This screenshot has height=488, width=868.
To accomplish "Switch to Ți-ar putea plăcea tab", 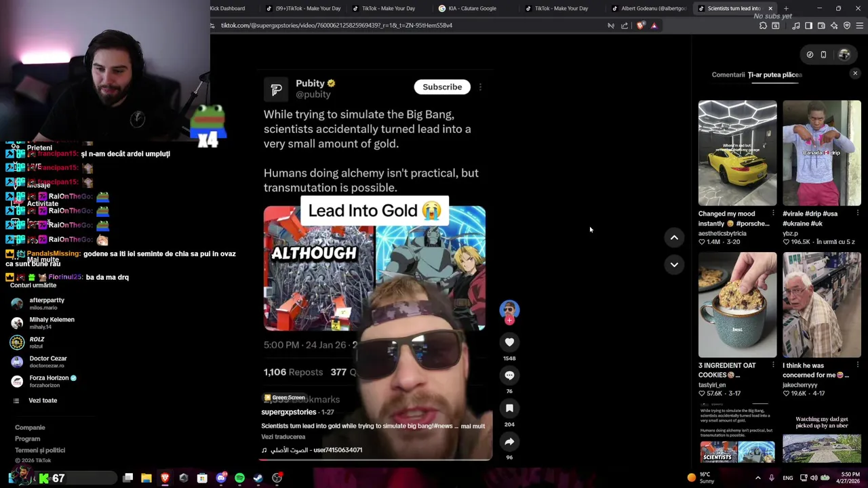I will [775, 75].
